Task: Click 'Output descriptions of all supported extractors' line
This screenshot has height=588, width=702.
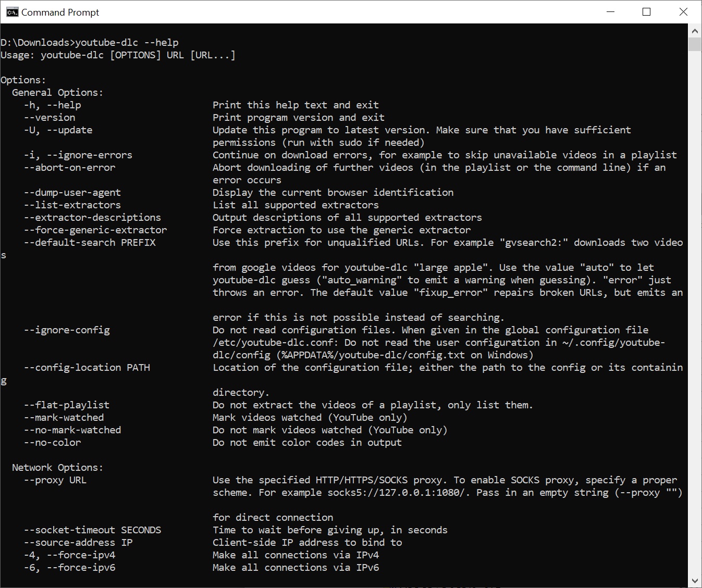Action: coord(348,218)
